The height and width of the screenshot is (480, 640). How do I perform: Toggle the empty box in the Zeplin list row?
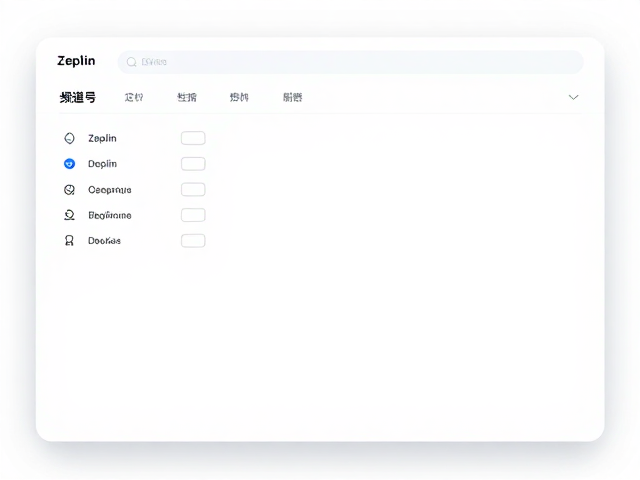coord(193,138)
